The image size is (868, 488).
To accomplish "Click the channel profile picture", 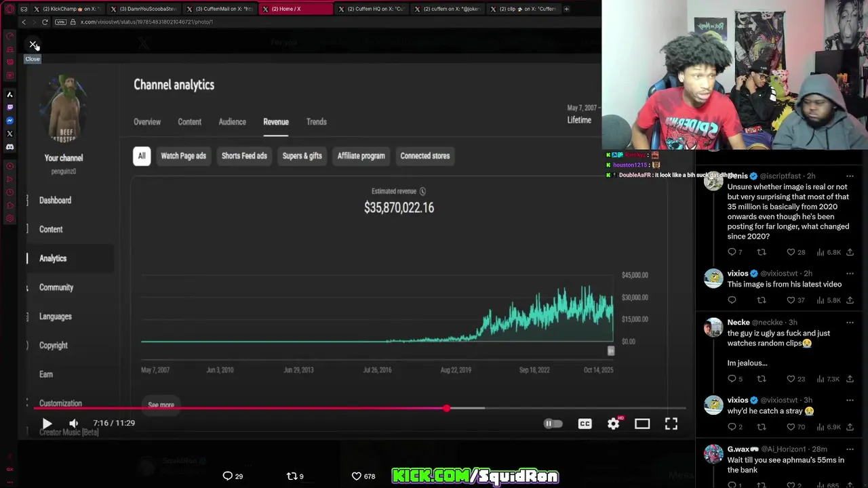I will pyautogui.click(x=64, y=108).
